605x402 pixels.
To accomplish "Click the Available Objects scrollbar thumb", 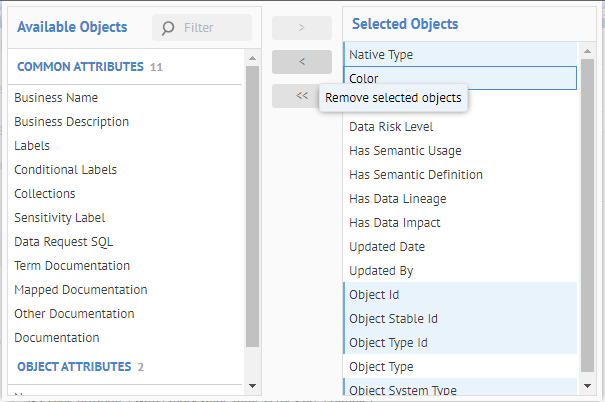I will coord(252,206).
